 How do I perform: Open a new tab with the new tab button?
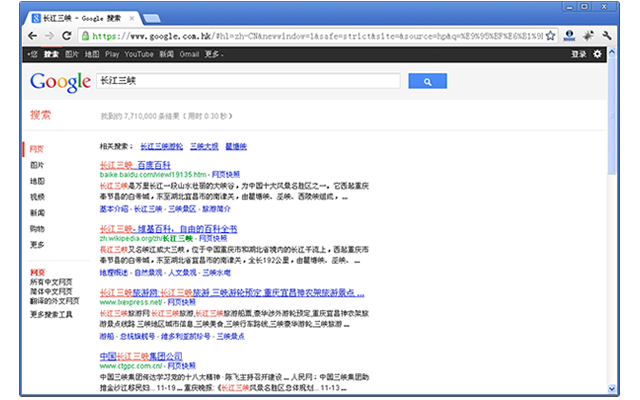click(x=152, y=18)
